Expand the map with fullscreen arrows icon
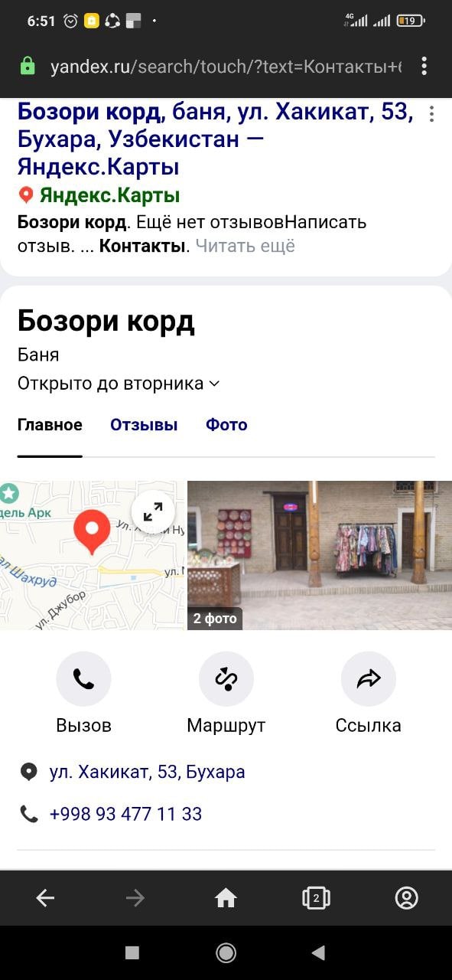This screenshot has width=452, height=980. [x=153, y=511]
